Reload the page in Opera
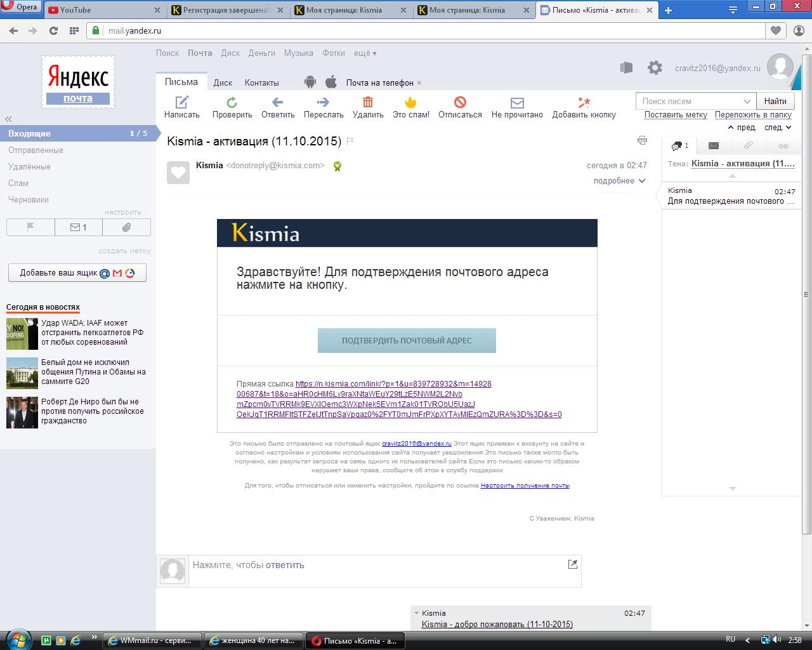The height and width of the screenshot is (650, 812). 54,30
